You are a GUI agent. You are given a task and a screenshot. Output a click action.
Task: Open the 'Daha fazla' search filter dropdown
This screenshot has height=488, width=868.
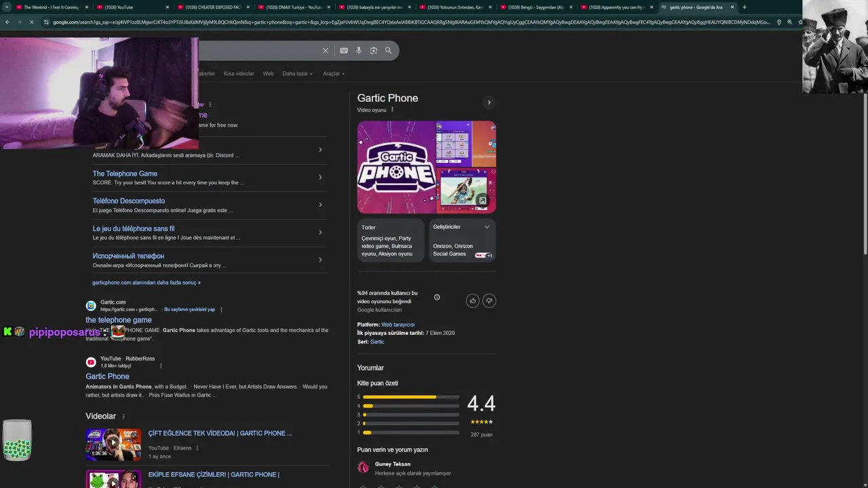pyautogui.click(x=298, y=73)
